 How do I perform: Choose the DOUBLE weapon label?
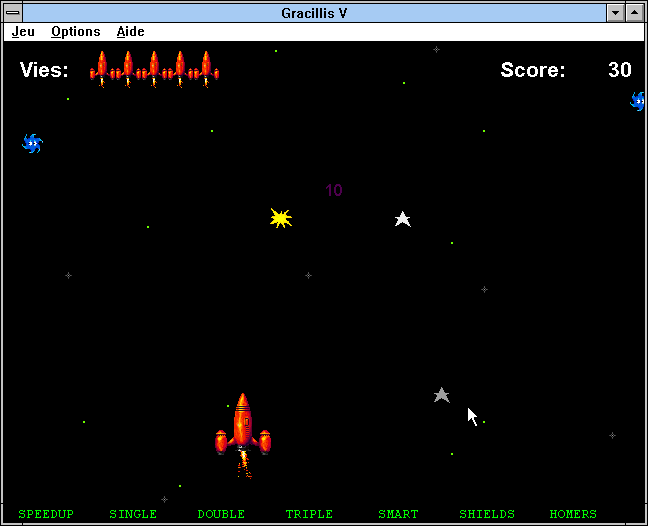(x=221, y=514)
